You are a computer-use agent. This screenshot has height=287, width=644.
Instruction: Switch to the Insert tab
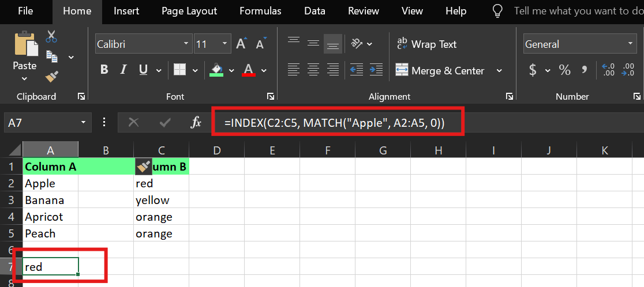click(126, 11)
